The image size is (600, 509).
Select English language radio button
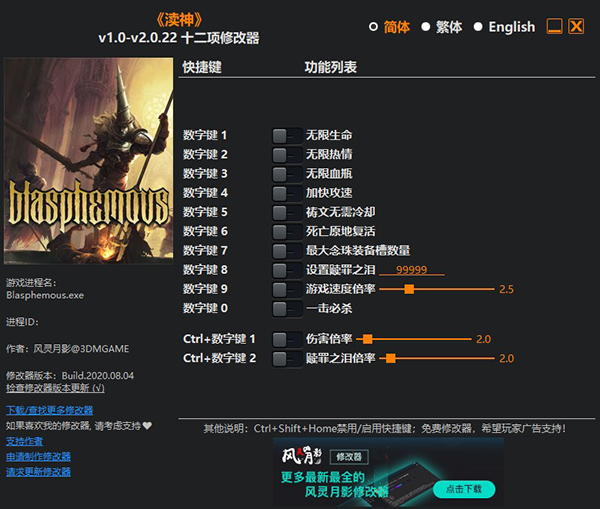tap(478, 27)
